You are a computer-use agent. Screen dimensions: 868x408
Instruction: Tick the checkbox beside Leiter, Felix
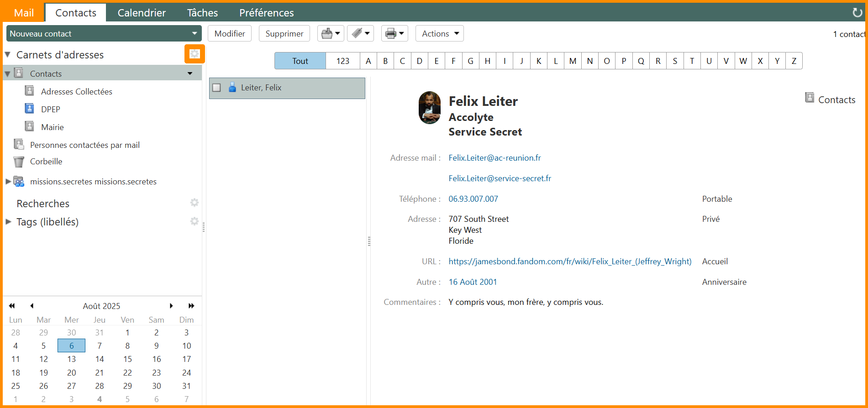tap(217, 88)
